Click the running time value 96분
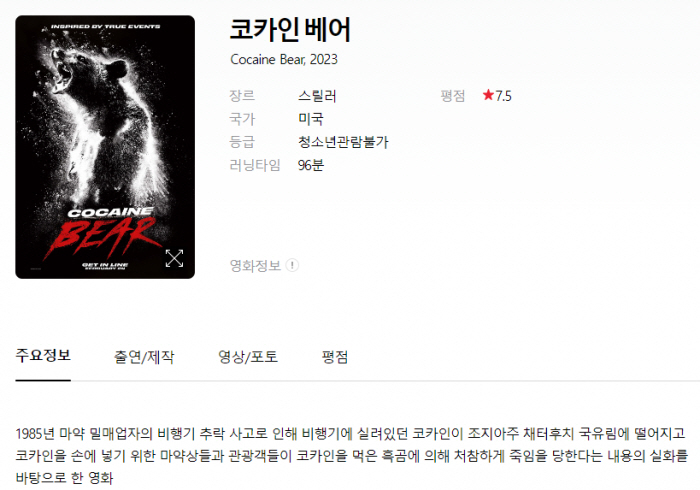 click(x=311, y=165)
